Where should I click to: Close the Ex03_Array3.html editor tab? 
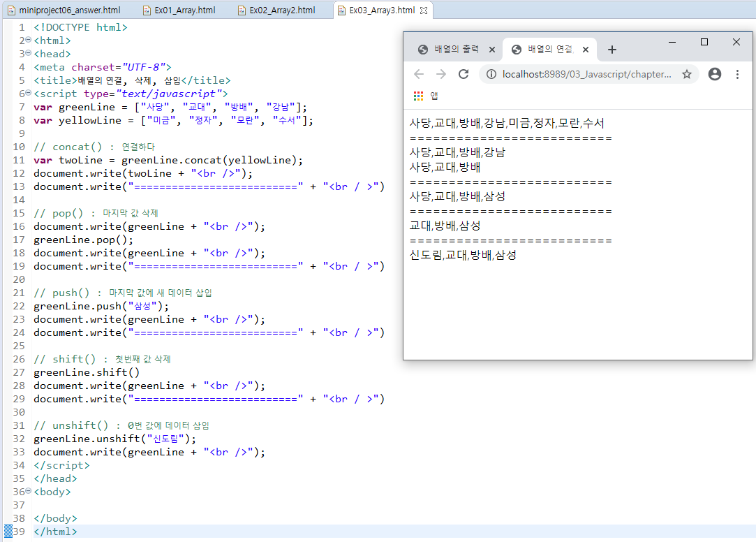point(424,10)
